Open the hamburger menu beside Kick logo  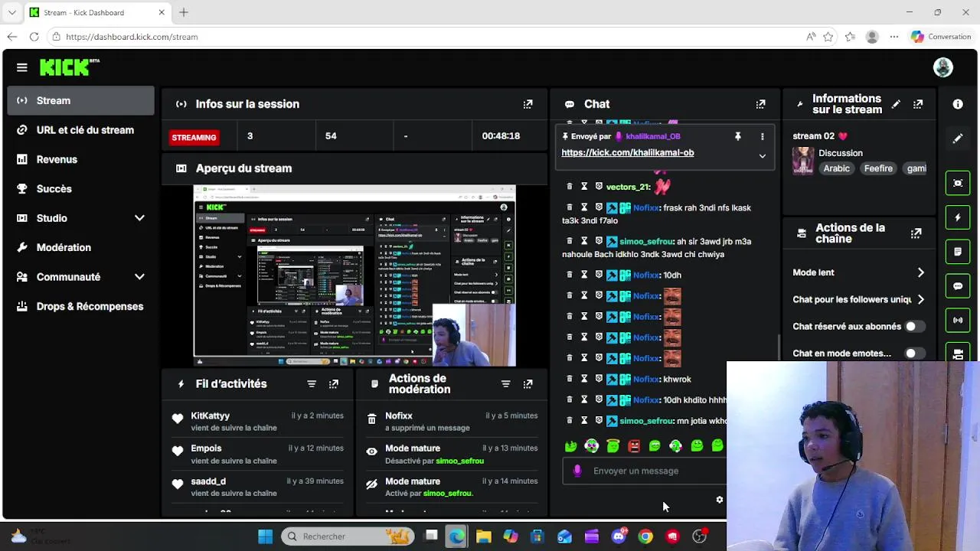coord(22,67)
